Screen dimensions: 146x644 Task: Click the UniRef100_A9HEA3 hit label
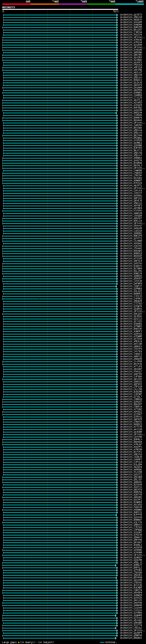[131, 276]
